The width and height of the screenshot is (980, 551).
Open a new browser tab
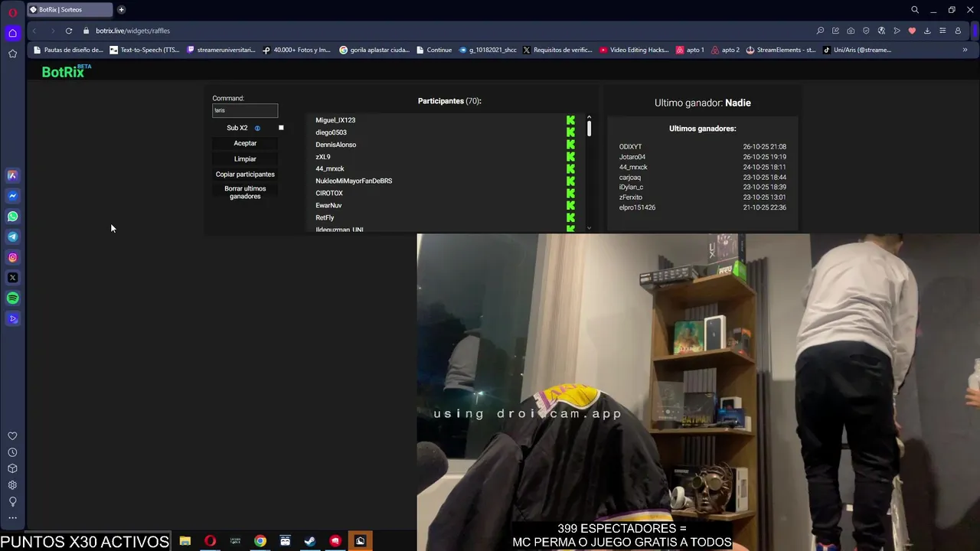tap(121, 10)
